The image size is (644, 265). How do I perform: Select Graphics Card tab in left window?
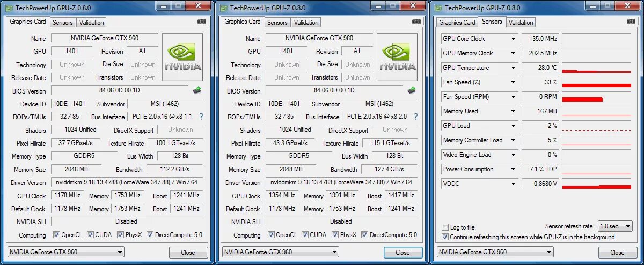(28, 22)
